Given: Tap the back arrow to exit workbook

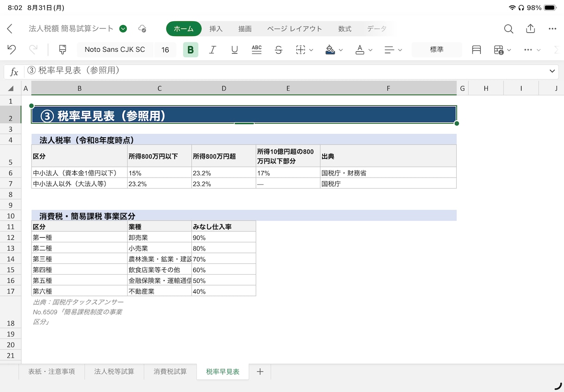Looking at the screenshot, I should [x=10, y=29].
